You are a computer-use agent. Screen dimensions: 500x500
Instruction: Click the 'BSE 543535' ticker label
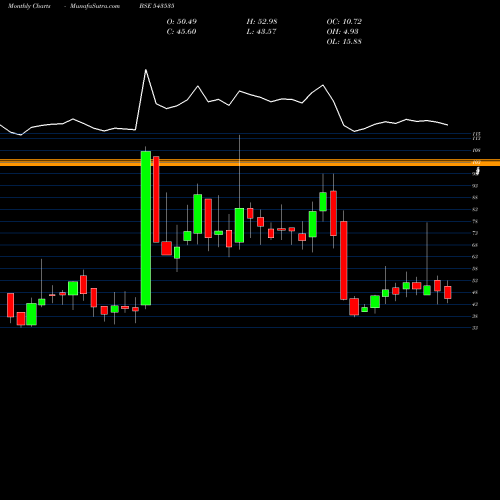157,6
